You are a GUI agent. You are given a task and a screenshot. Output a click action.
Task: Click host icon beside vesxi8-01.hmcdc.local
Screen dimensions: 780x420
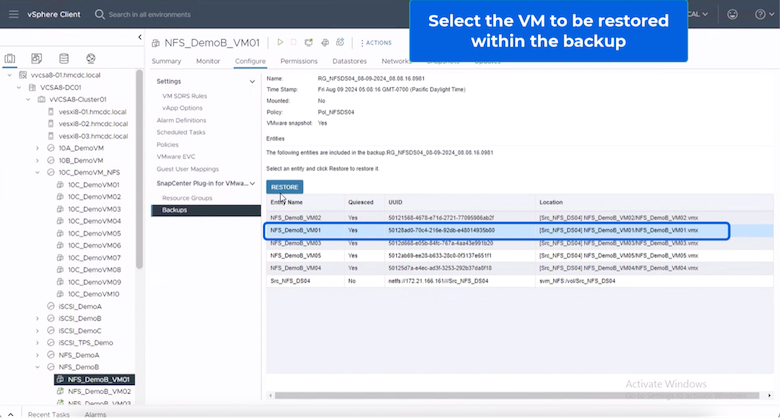coord(51,112)
